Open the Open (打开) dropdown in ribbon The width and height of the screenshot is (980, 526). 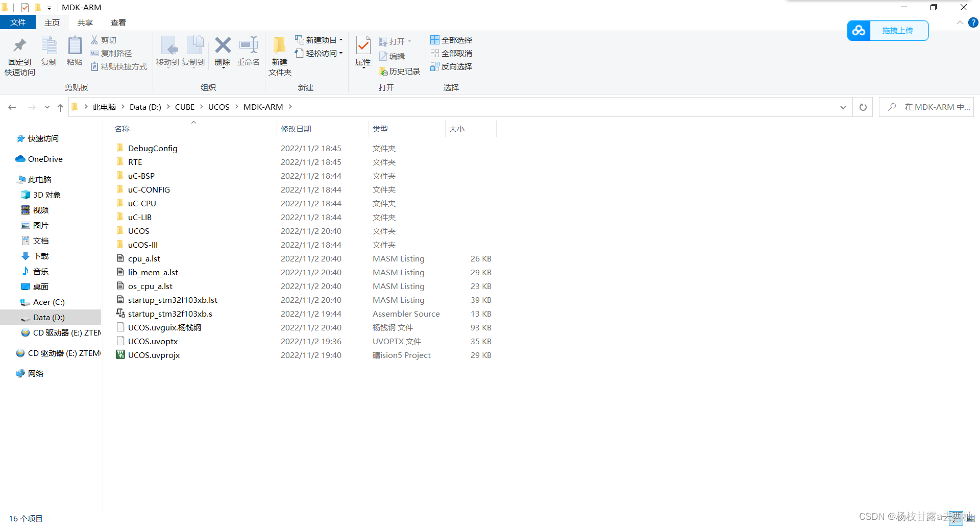pos(395,41)
